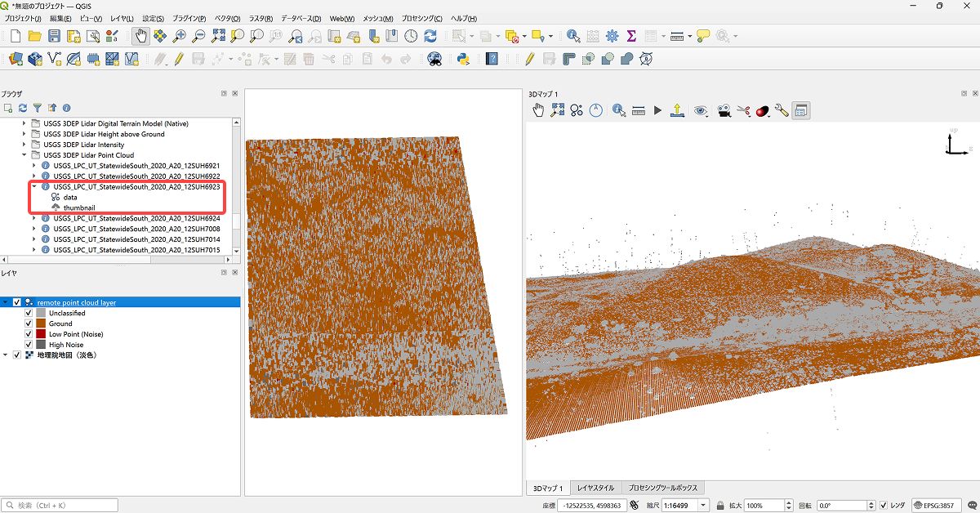Screen dimensions: 980x513
Task: Collapse remote point cloud layer legend
Action: [x=6, y=302]
